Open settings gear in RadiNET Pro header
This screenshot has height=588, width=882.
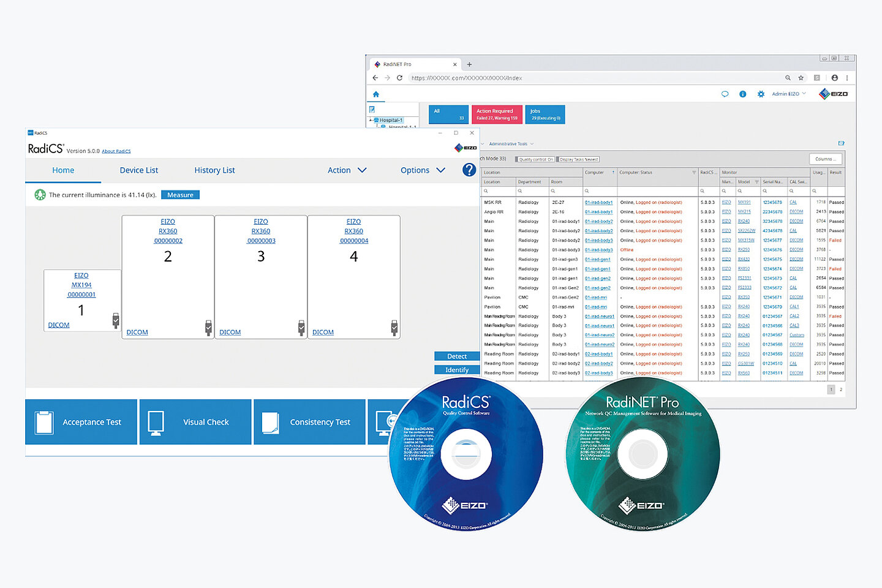tap(761, 94)
